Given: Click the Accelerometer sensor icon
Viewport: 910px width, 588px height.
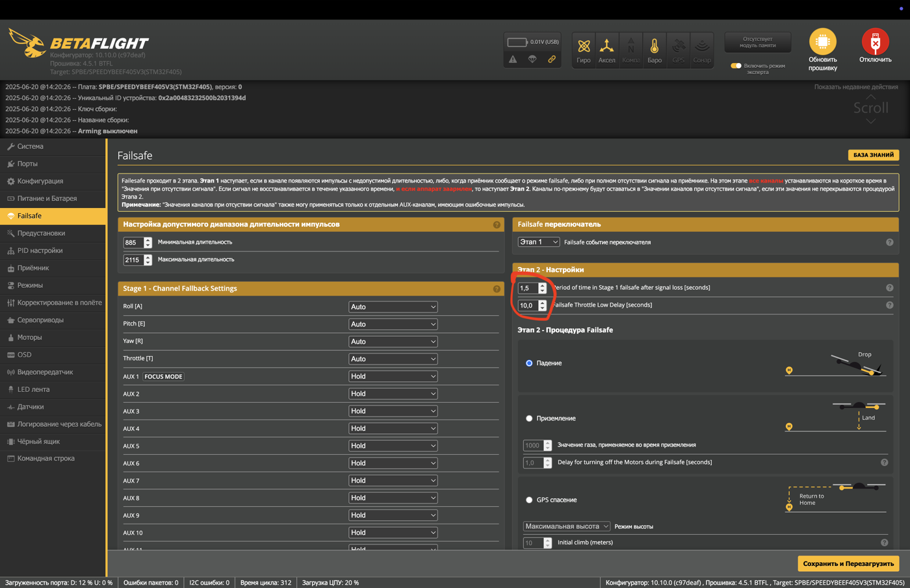Looking at the screenshot, I should tap(606, 49).
